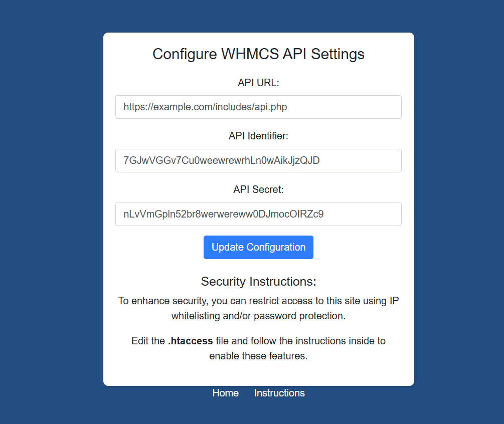Open the Home link at the bottom
Image resolution: width=504 pixels, height=424 pixels.
pos(225,393)
